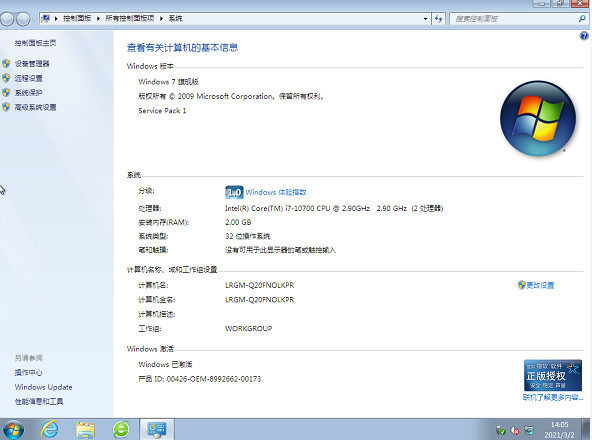Viewport: 592px width, 440px height.
Task: Expand arrow after 所有控制面板项 breadcrumb
Action: click(x=161, y=19)
